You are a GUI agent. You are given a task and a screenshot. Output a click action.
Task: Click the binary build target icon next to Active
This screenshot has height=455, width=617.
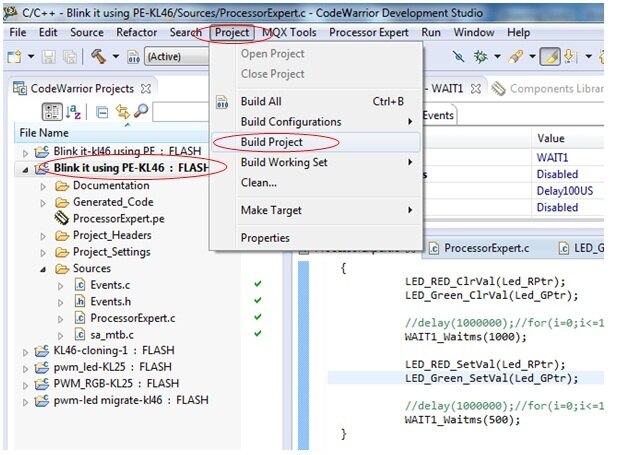coord(133,57)
